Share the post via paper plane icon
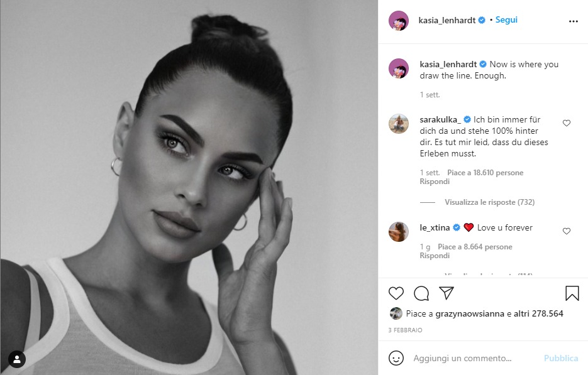Viewport: 588px width, 375px height. 447,293
